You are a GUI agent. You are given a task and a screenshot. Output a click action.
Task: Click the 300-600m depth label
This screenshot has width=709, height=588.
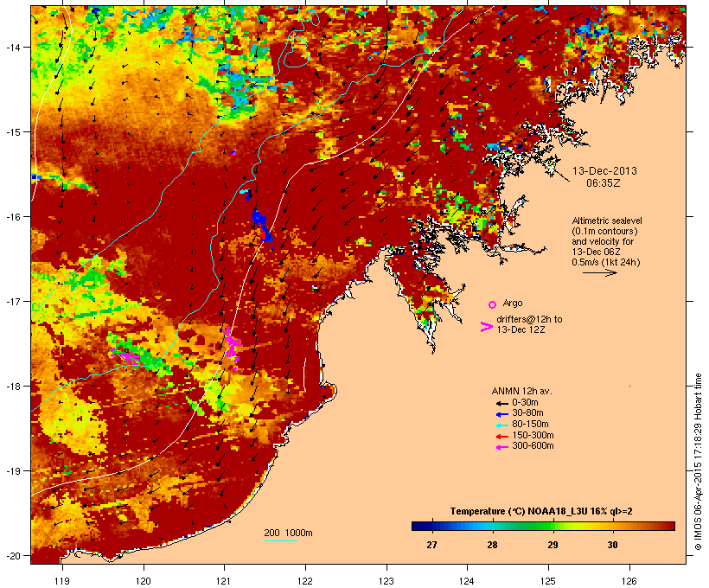[533, 446]
